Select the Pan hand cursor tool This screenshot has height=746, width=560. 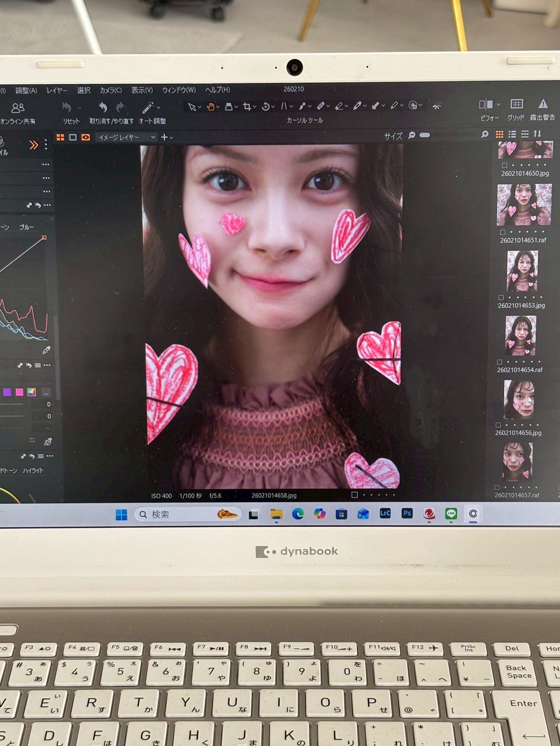pos(210,107)
